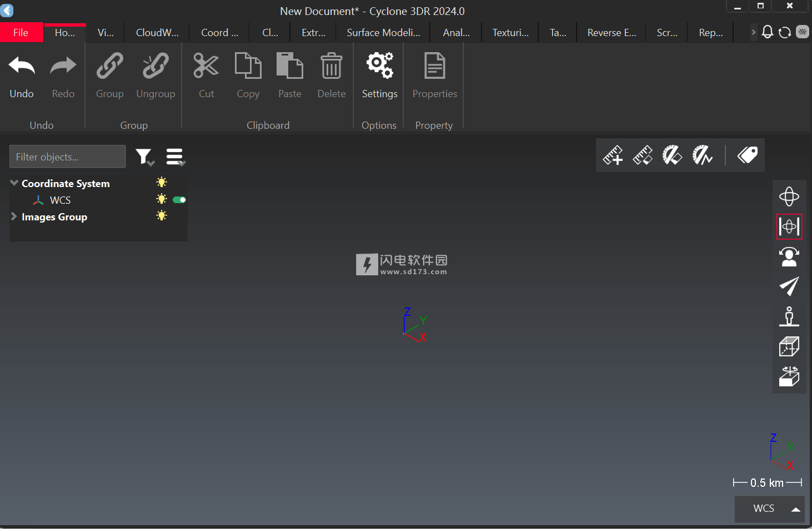Switch to the Coord ... ribbon tab
This screenshot has width=812, height=529.
pyautogui.click(x=219, y=33)
